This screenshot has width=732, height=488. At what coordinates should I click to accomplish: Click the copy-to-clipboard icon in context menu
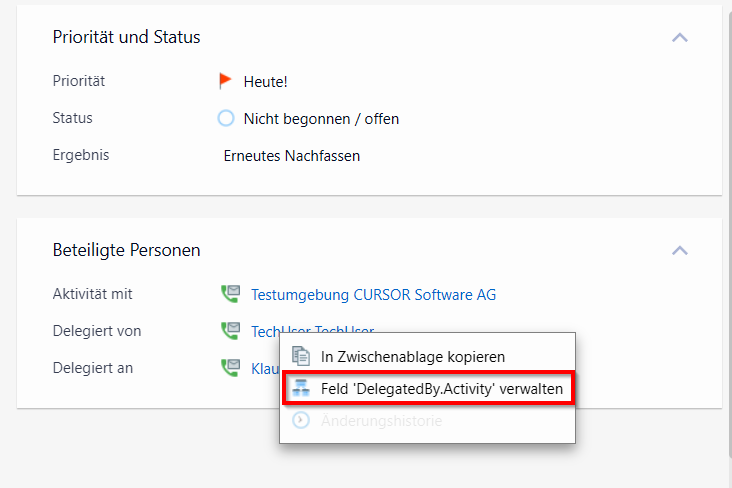pos(301,356)
